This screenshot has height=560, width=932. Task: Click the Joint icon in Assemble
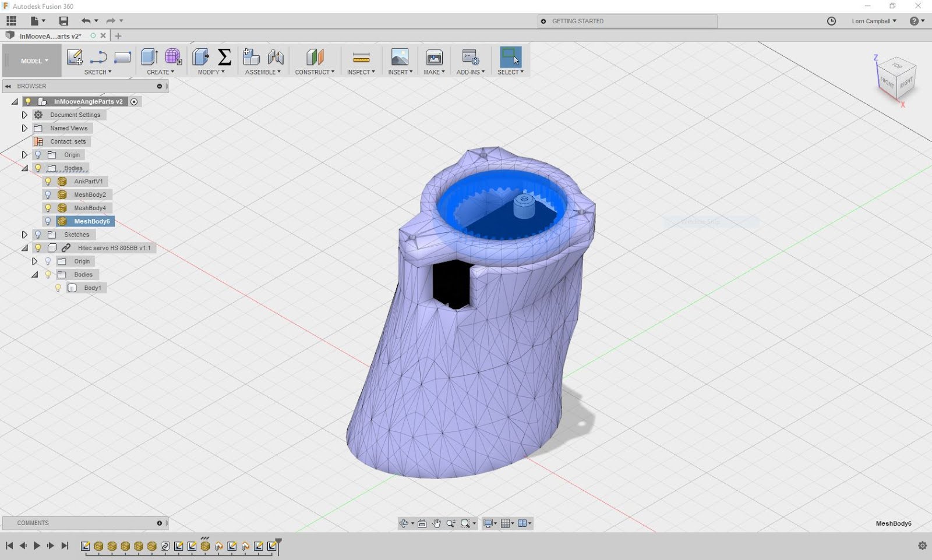click(x=276, y=57)
